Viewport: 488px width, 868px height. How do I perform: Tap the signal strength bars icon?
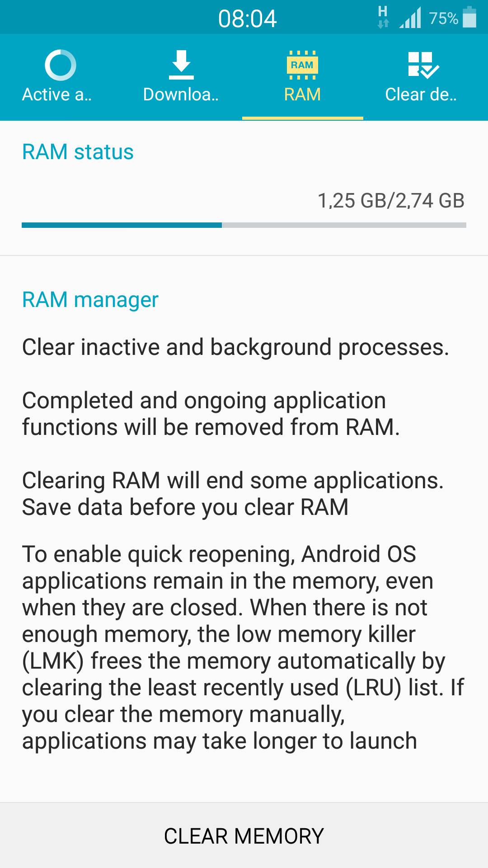[x=410, y=18]
